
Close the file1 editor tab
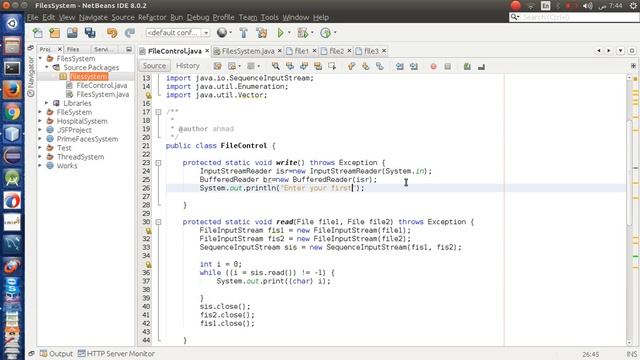(x=314, y=51)
